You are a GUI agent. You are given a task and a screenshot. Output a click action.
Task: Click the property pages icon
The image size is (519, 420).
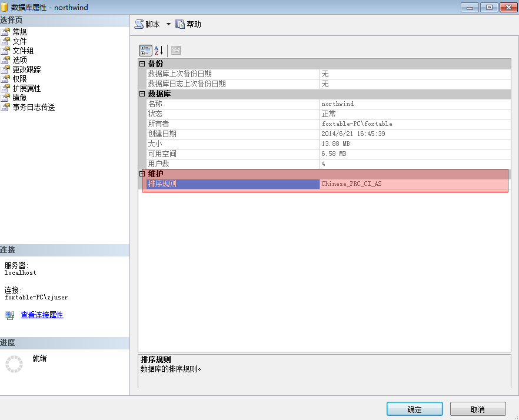175,50
